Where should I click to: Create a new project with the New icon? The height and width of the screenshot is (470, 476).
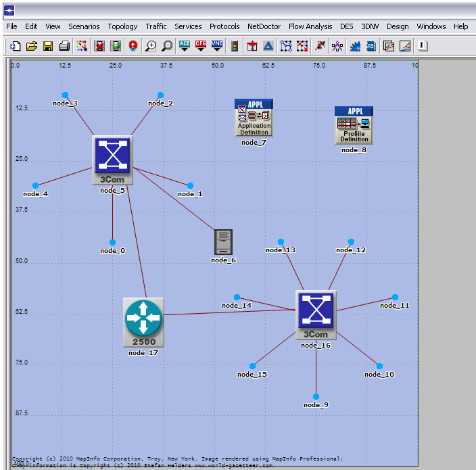pyautogui.click(x=16, y=46)
